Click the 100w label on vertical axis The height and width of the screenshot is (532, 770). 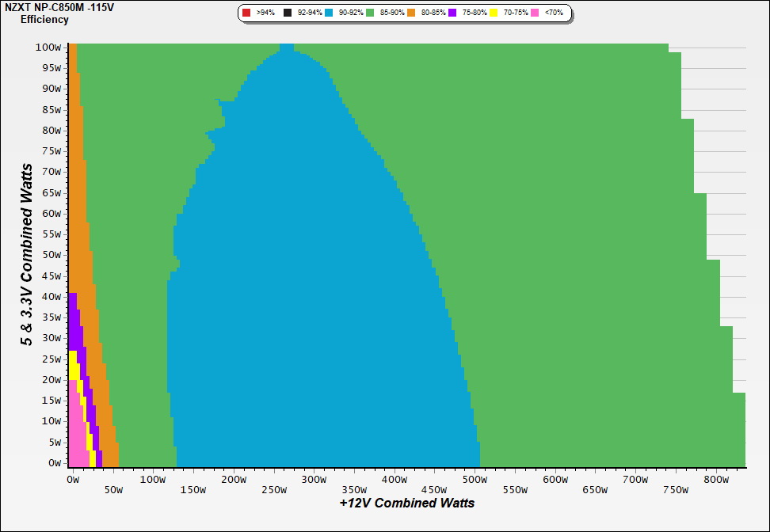click(x=48, y=47)
